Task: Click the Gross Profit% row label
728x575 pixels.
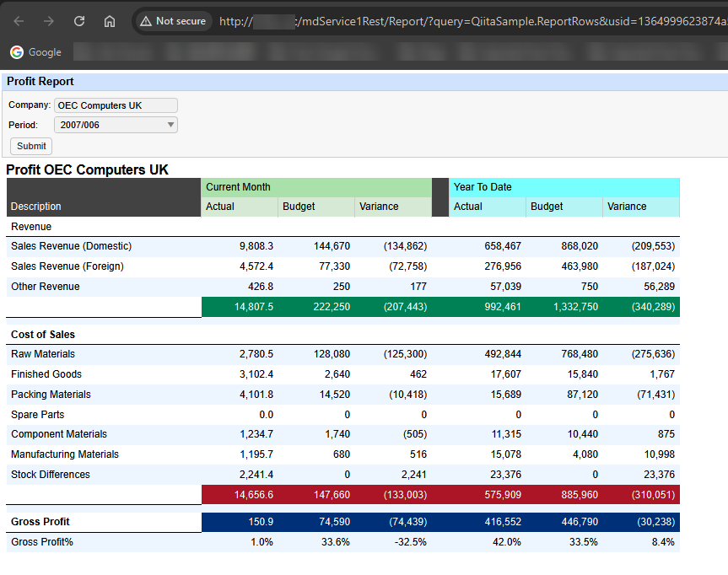Action: click(42, 542)
